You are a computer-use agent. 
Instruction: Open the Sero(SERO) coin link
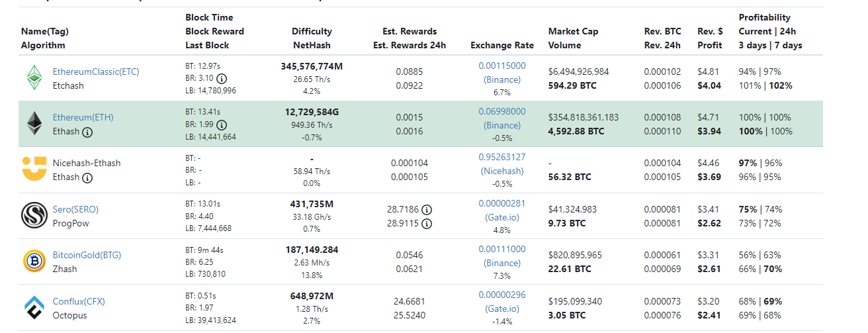point(75,209)
